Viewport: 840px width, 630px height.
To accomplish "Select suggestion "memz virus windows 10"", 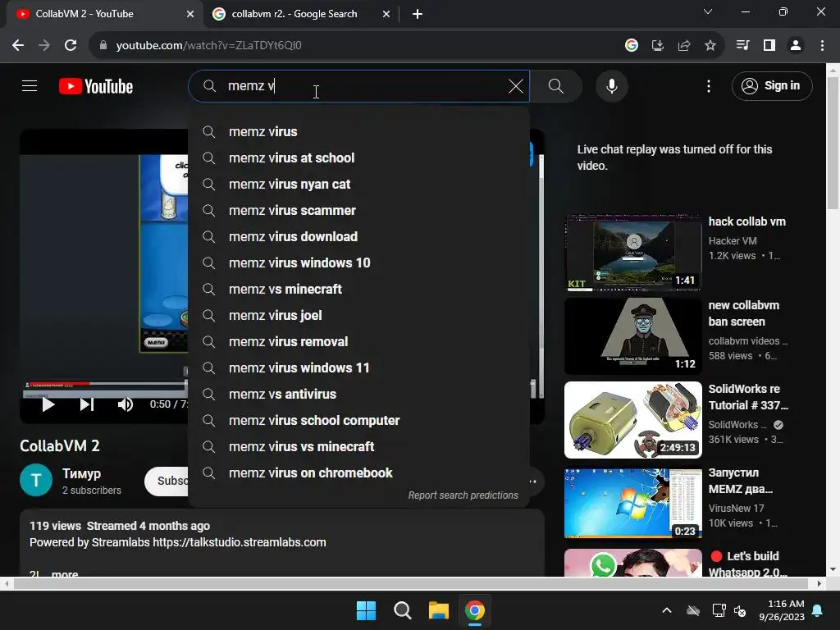I will pos(358,263).
